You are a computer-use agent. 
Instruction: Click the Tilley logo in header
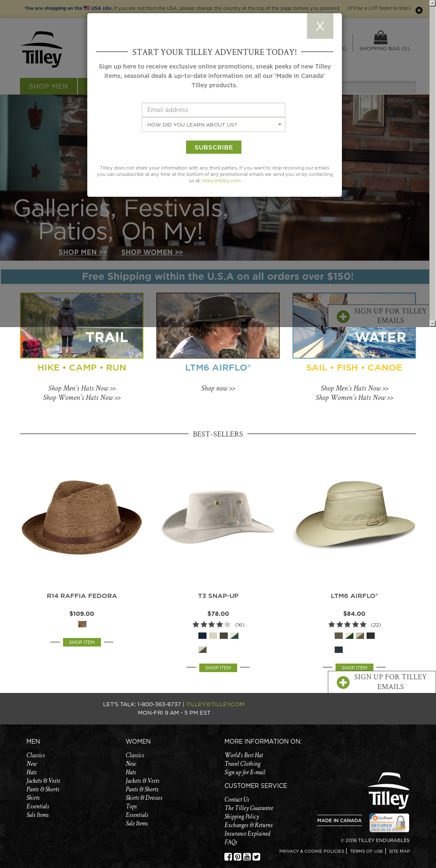click(x=42, y=49)
